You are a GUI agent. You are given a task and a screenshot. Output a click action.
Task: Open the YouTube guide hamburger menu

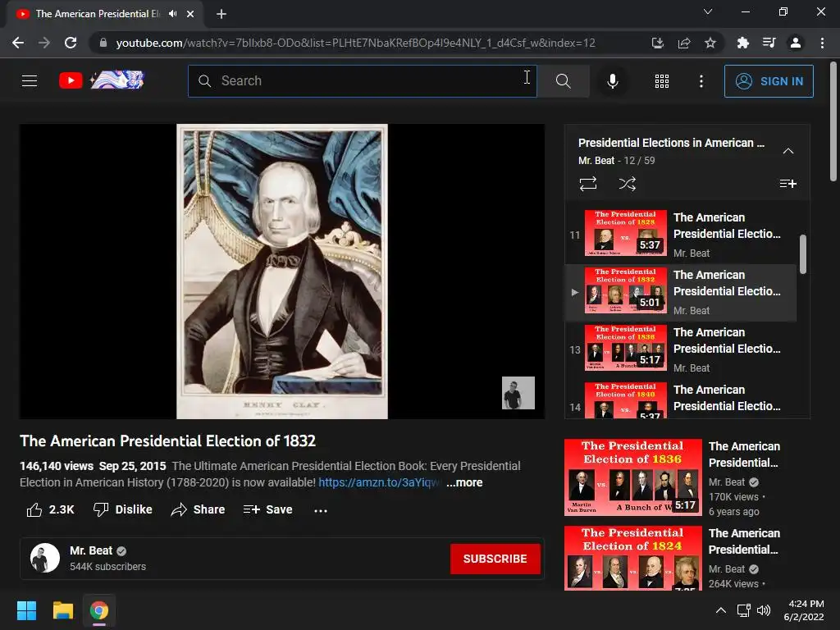(30, 81)
